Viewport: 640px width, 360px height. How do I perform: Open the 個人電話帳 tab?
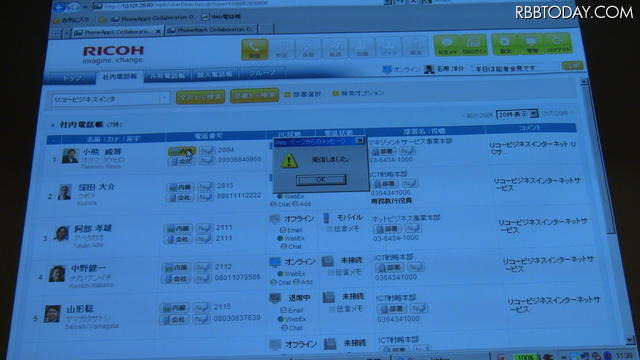point(215,75)
